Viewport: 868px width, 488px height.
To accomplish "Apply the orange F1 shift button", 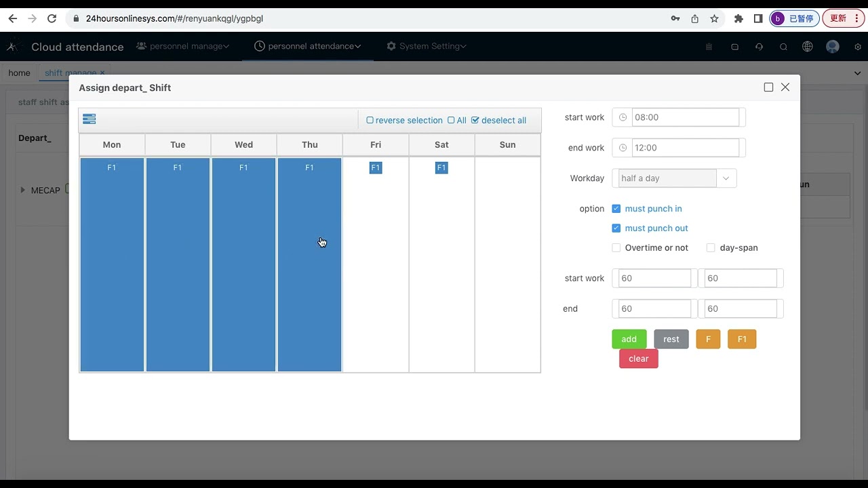I will click(742, 339).
